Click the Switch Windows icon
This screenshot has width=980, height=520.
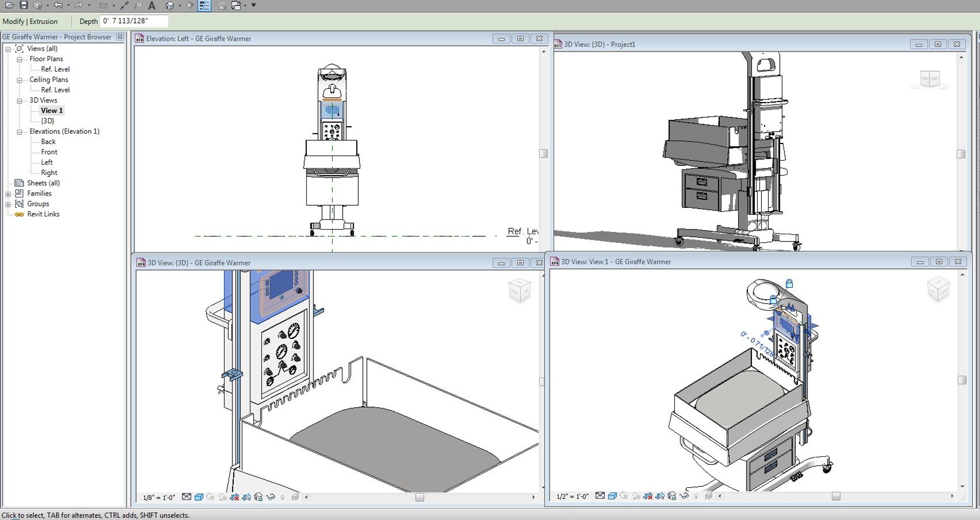pyautogui.click(x=236, y=6)
